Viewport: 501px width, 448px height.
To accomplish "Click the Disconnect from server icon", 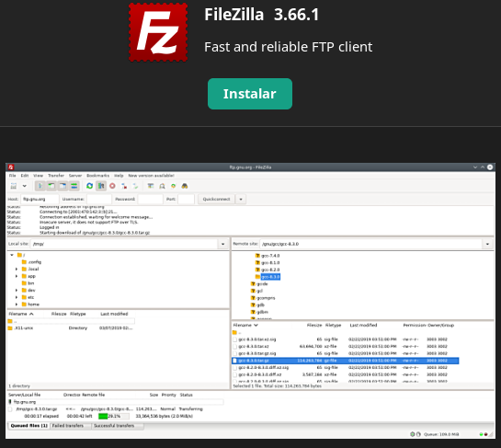I will [124, 186].
